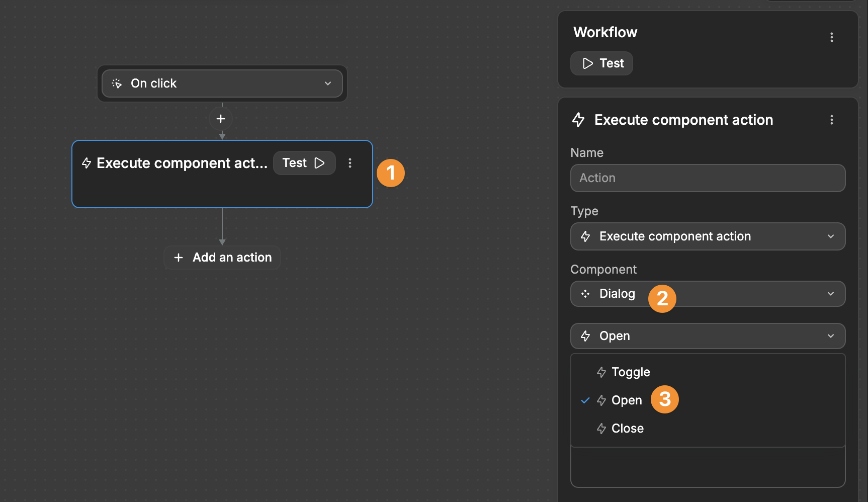868x502 pixels.
Task: Click the component icon beside Dialog
Action: [585, 294]
